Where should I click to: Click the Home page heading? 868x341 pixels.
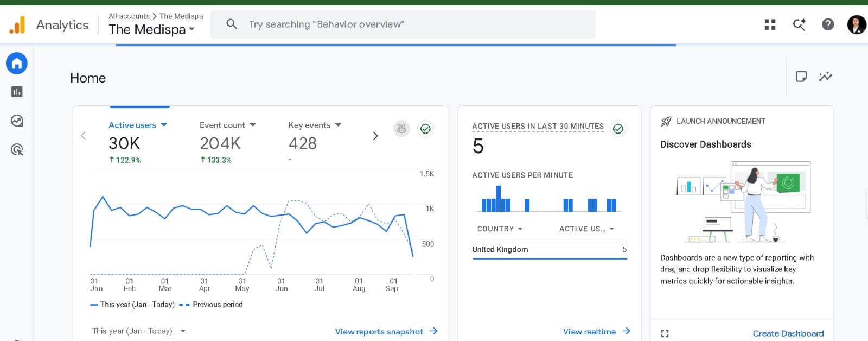click(88, 78)
